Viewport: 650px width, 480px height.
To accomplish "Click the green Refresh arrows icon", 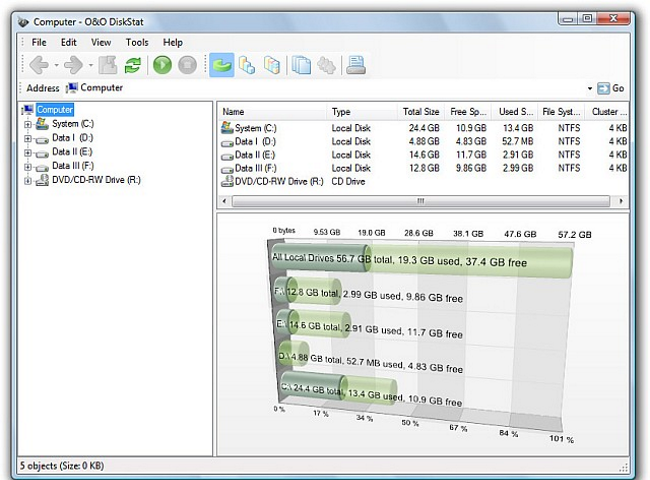I will click(133, 65).
